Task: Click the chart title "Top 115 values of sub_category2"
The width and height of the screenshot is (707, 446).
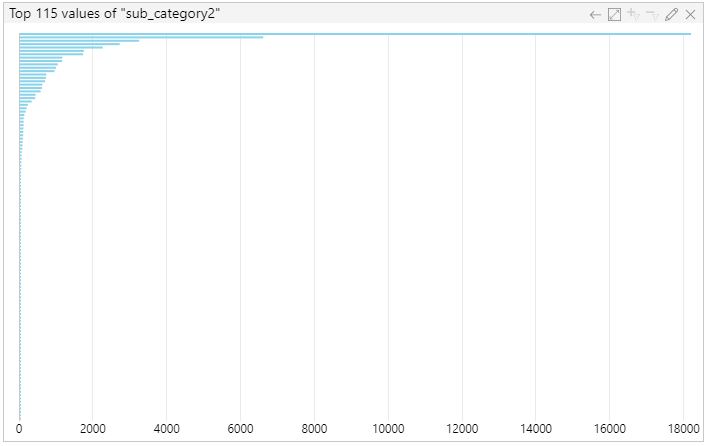Action: (x=115, y=14)
